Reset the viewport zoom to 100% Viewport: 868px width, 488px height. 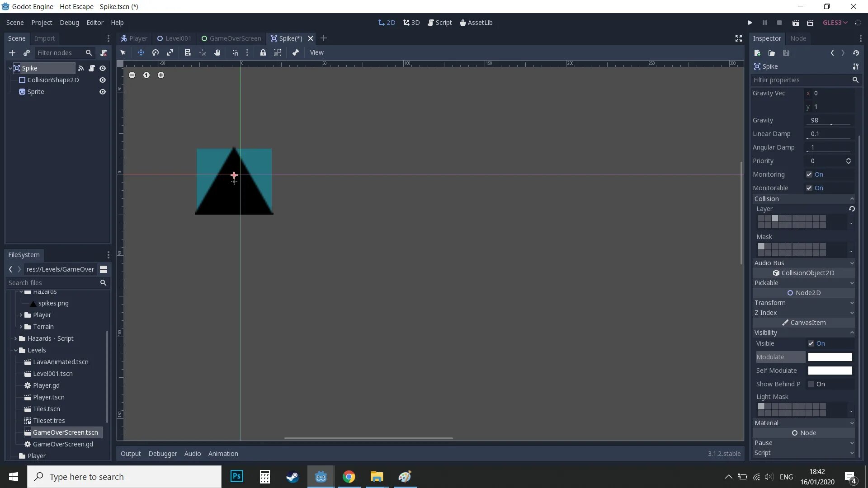tap(146, 75)
